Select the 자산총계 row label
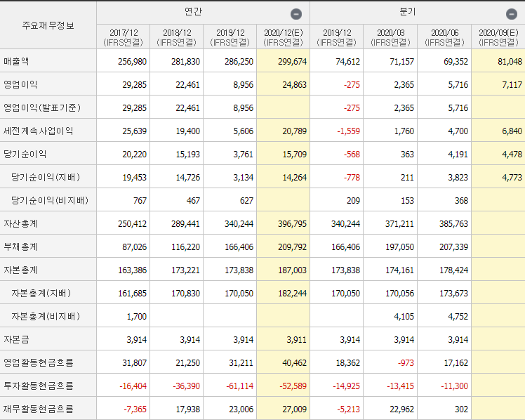This screenshot has height=420, width=525. [20, 223]
